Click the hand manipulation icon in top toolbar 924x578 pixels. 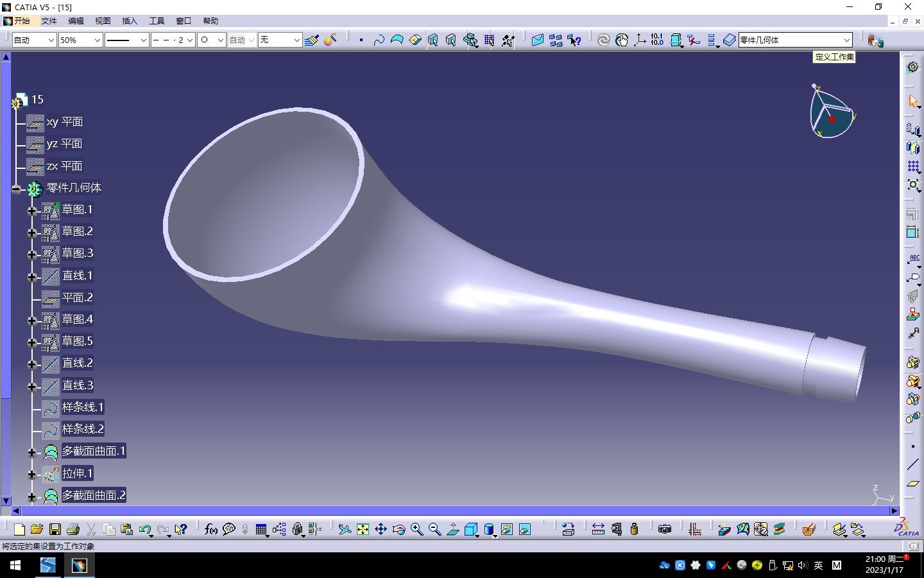point(621,40)
